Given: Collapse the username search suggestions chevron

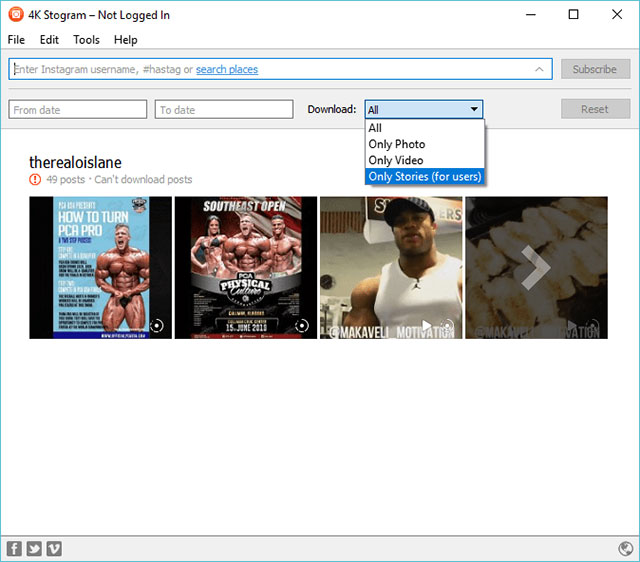Looking at the screenshot, I should [x=539, y=69].
